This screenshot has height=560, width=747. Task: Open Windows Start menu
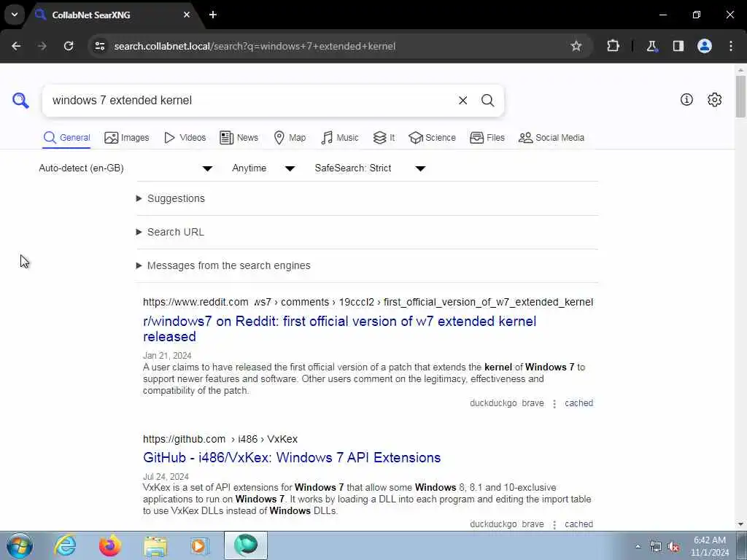coord(20,545)
